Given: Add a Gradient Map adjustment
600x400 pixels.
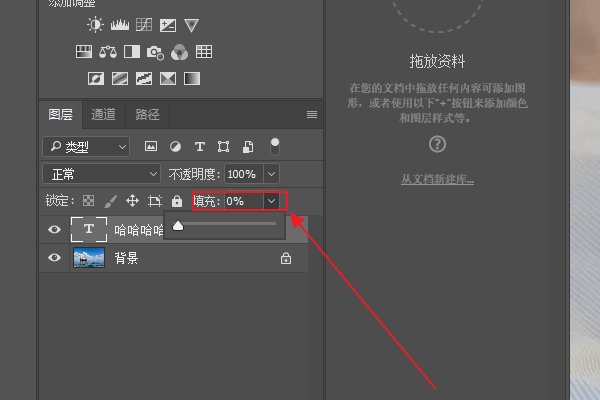Looking at the screenshot, I should pyautogui.click(x=192, y=79).
